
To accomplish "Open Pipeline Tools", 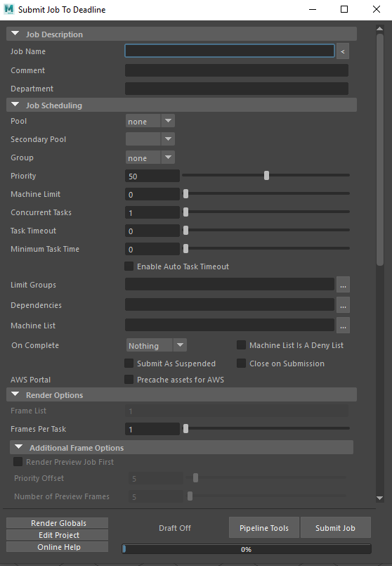I will tap(264, 528).
